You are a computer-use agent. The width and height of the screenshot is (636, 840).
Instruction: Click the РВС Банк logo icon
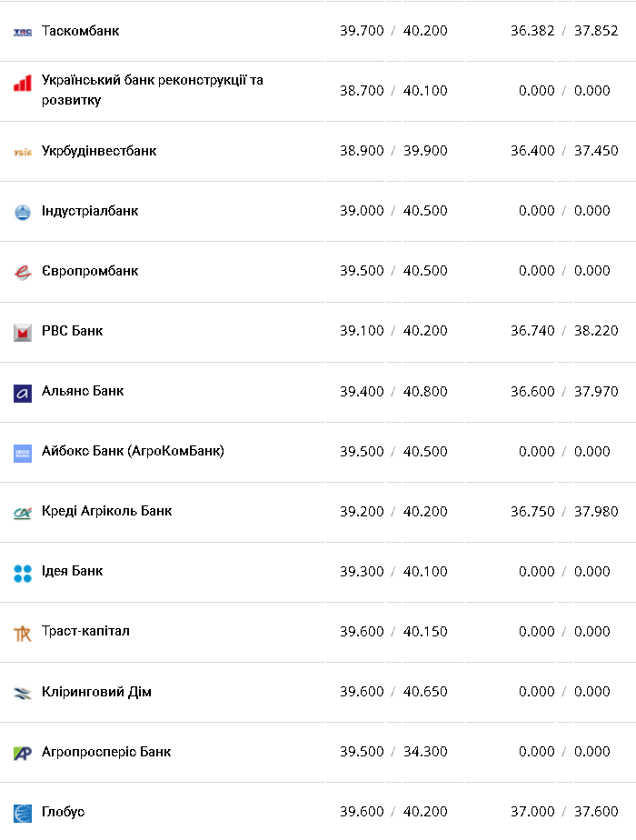point(23,332)
